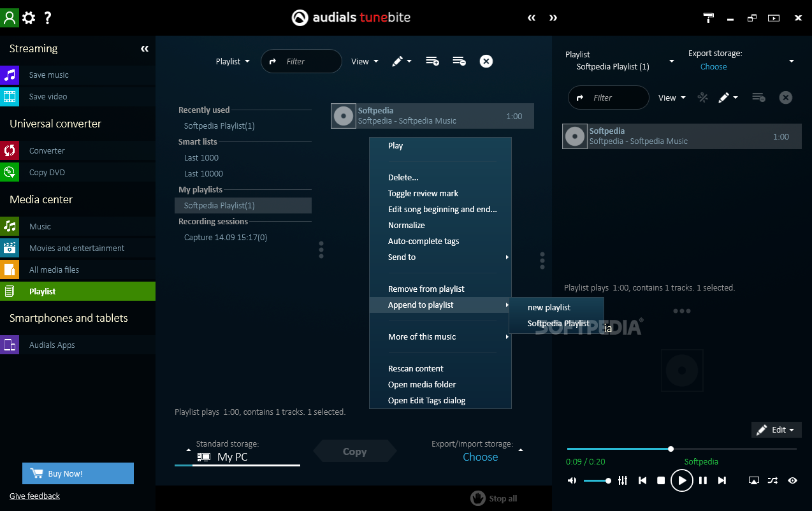Open All media files
This screenshot has height=511, width=812.
pyautogui.click(x=78, y=270)
